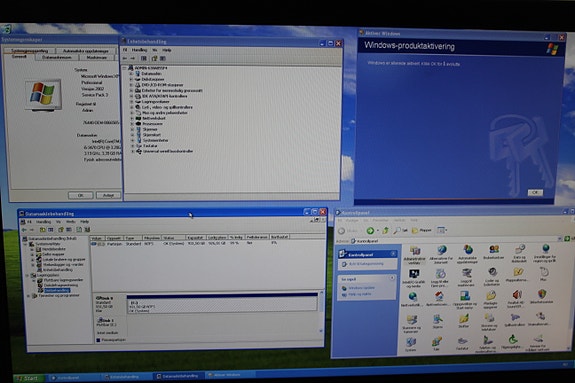This screenshot has width=575, height=383.
Task: Open Skrivere og telefakser icon
Action: tap(489, 321)
